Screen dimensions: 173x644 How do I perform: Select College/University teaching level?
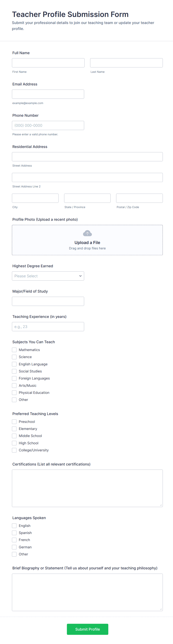pos(14,450)
